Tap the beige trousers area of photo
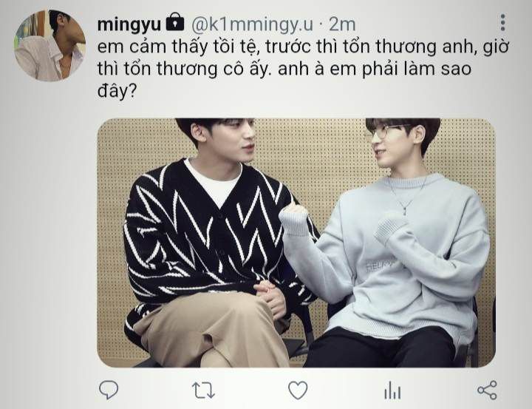 [211, 331]
